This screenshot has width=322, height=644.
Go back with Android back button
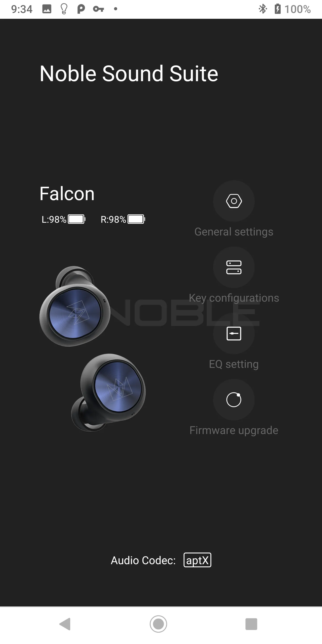click(x=65, y=624)
